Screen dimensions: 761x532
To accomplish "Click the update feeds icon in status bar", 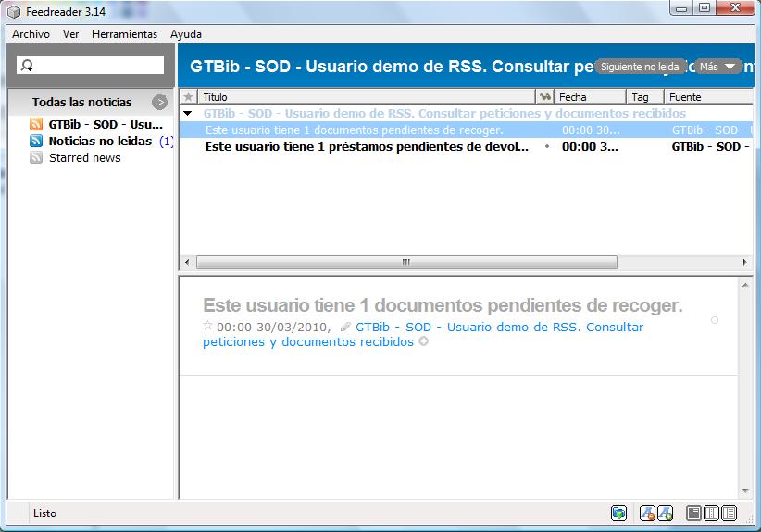I will [x=618, y=513].
